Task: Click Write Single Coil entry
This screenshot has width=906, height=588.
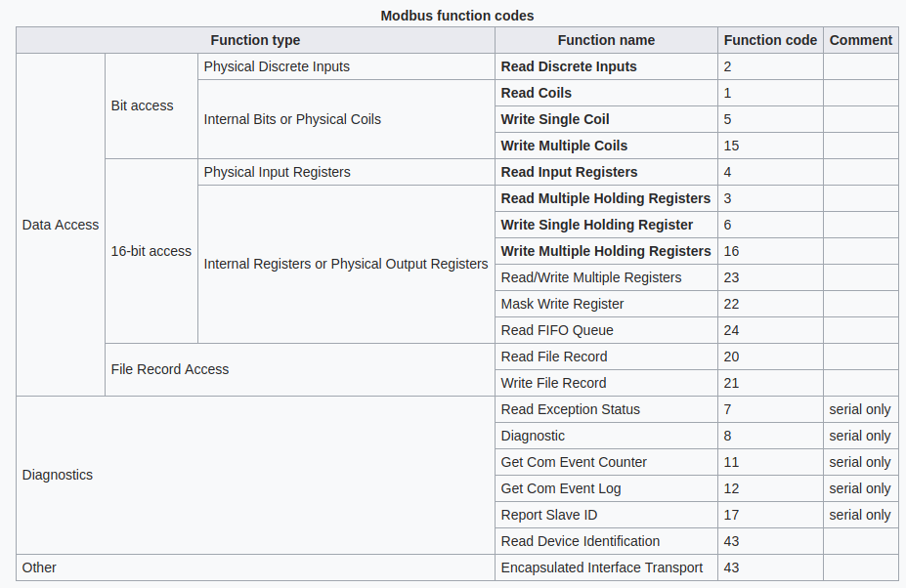Action: coord(555,119)
